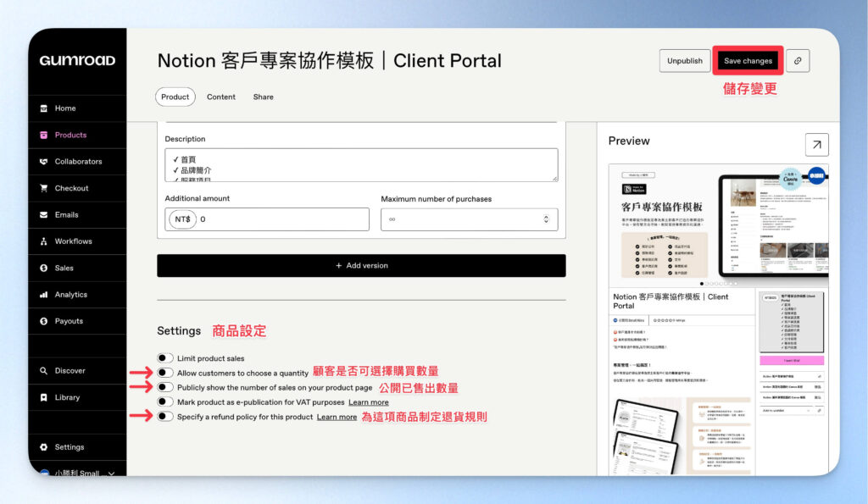The image size is (868, 504).
Task: Click the NT$ currency pill
Action: (x=183, y=219)
